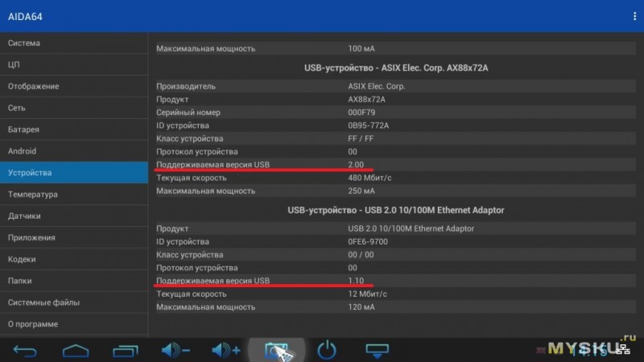The width and height of the screenshot is (644, 362).
Task: Select Текущая скорость 12 Мбит/с row
Action: click(x=396, y=294)
